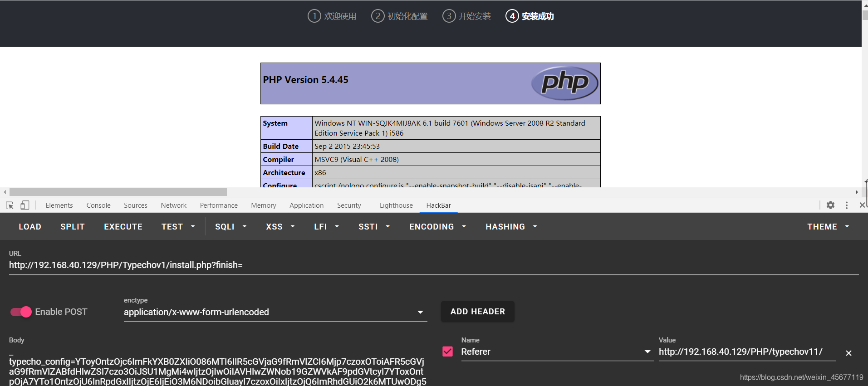Click the EXECUTE button
The height and width of the screenshot is (386, 868).
pyautogui.click(x=123, y=226)
